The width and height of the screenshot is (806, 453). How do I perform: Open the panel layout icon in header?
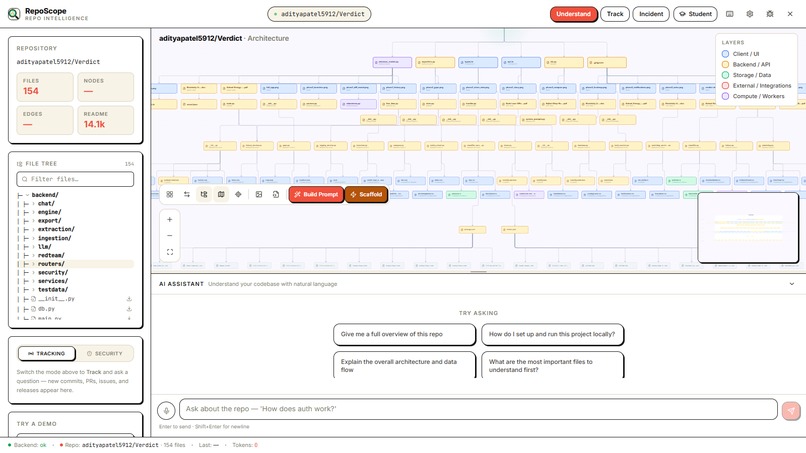click(729, 14)
